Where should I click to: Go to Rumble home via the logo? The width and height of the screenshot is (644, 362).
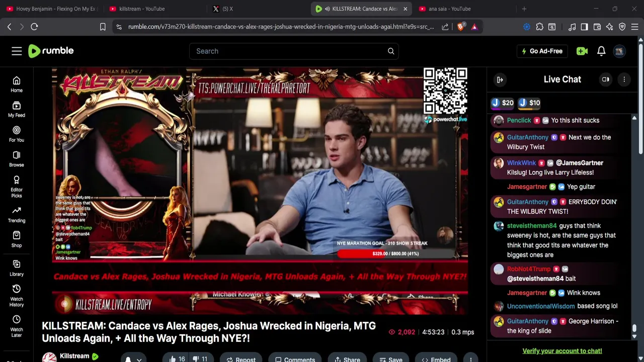point(51,51)
